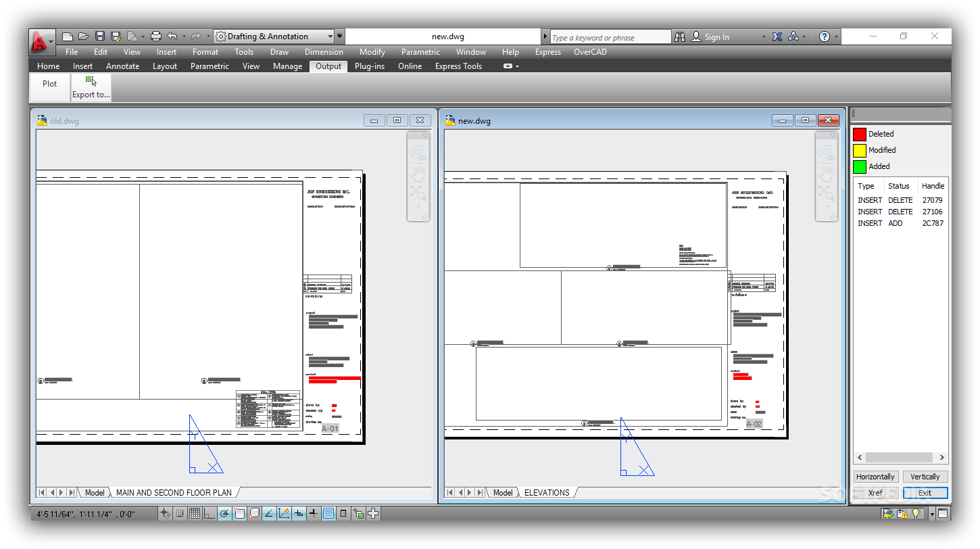The width and height of the screenshot is (980, 549).
Task: Select the ELEVATIONS layout tab in new.dwg
Action: click(547, 492)
